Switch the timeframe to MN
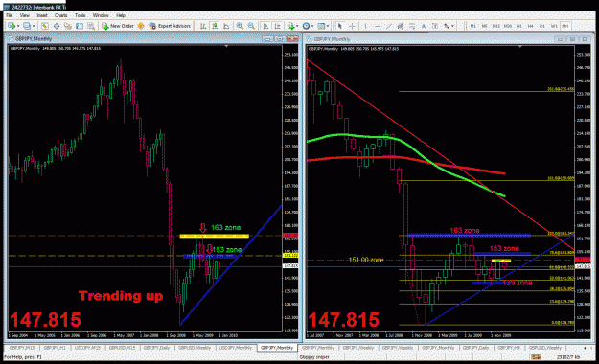Screen dimensions: 599x364 point(565,26)
